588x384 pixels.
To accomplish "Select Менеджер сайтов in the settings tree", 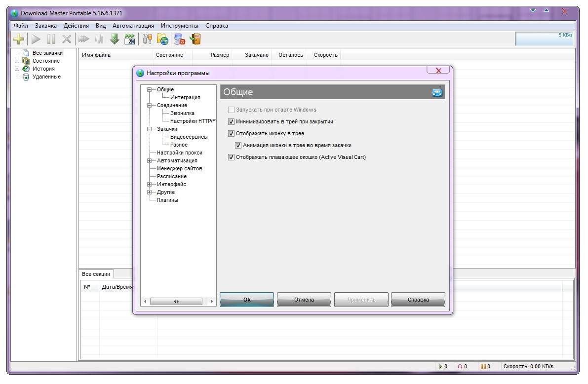I will [180, 168].
